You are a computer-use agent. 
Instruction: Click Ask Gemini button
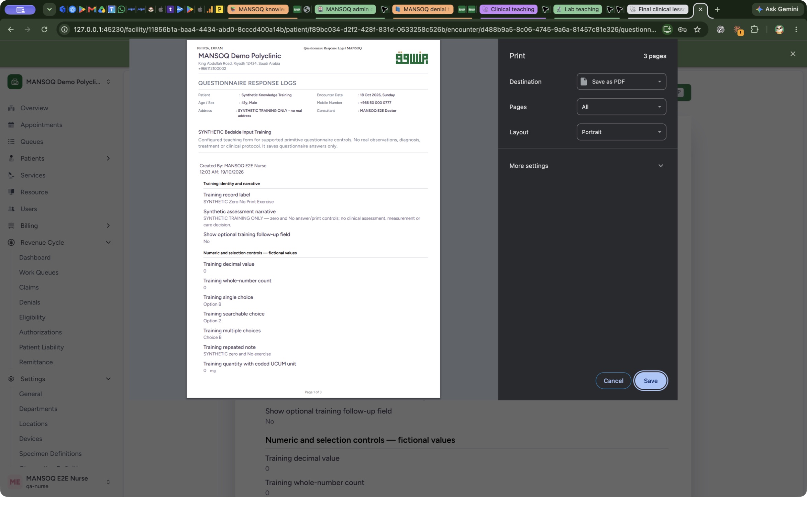point(777,9)
